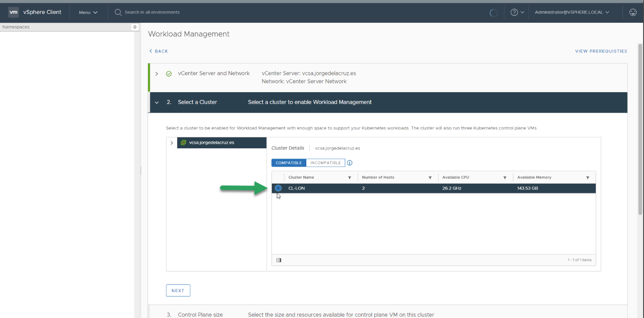Select vcsa.jorgedelacruz.es in the tree
644x318 pixels.
[x=222, y=143]
